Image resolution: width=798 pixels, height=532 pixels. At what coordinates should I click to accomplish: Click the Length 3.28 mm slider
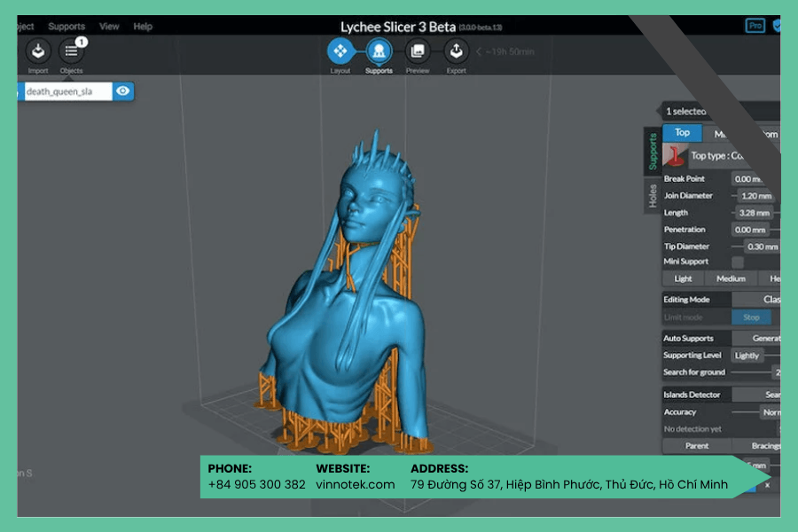point(755,212)
